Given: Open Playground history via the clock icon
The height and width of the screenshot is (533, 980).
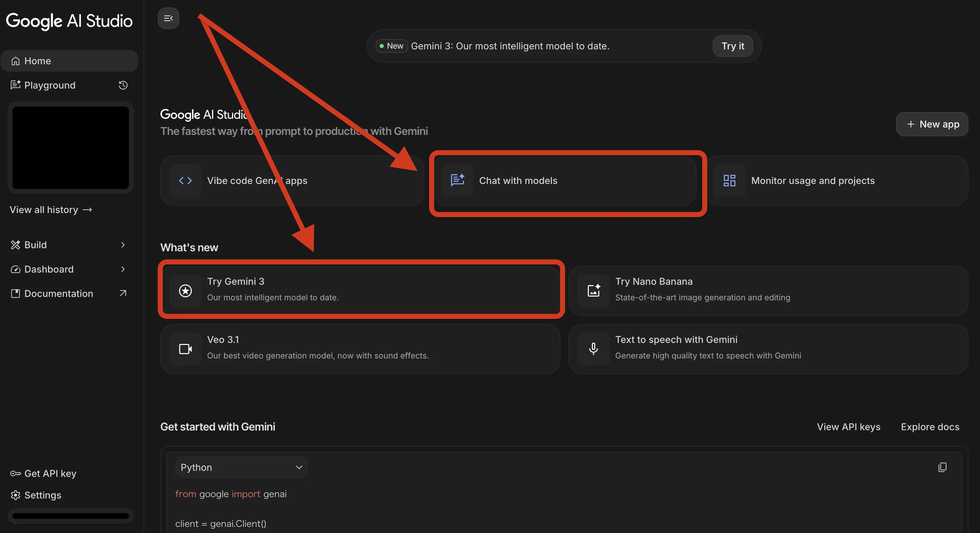Looking at the screenshot, I should point(122,86).
